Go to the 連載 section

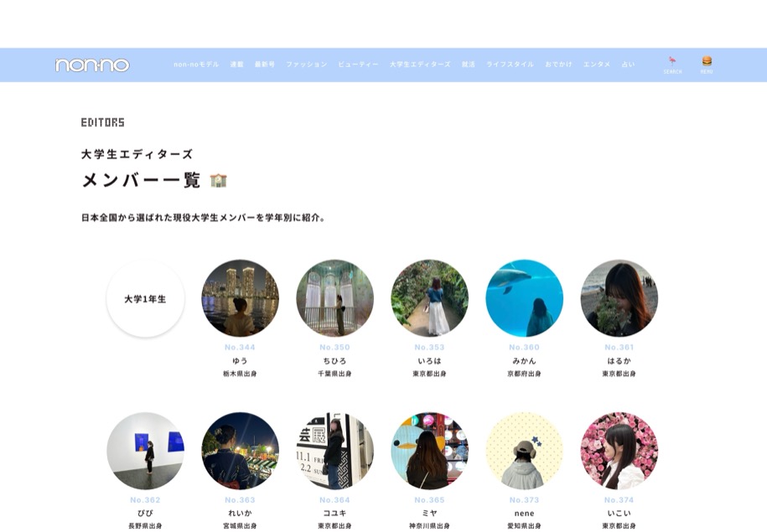point(236,64)
